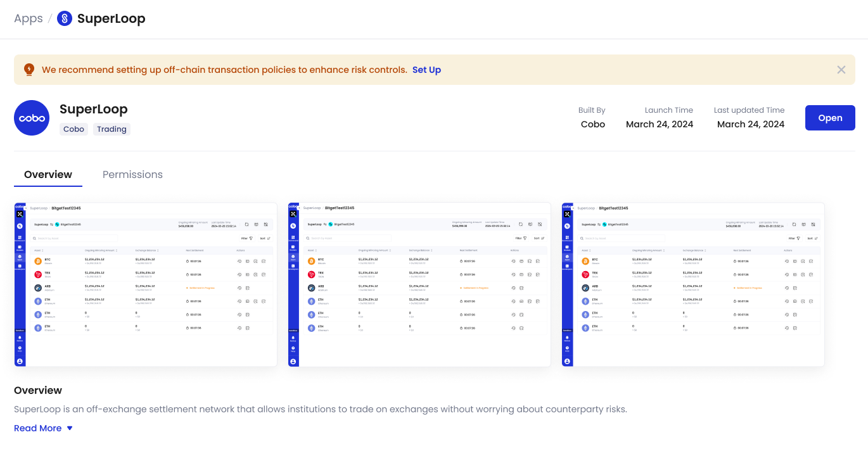Click Set Up link in banner
Image resolution: width=868 pixels, height=470 pixels.
coord(426,70)
